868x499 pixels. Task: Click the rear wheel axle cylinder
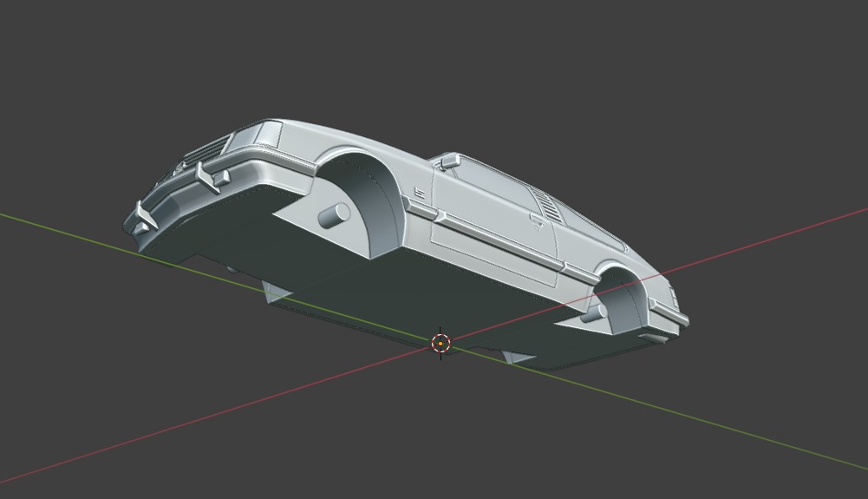[x=593, y=313]
